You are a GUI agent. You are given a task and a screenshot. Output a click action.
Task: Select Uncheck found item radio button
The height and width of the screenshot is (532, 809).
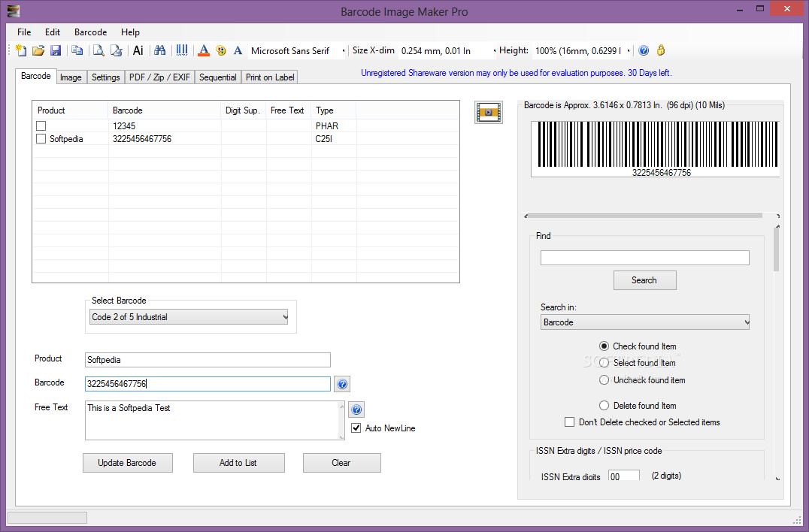click(x=604, y=380)
